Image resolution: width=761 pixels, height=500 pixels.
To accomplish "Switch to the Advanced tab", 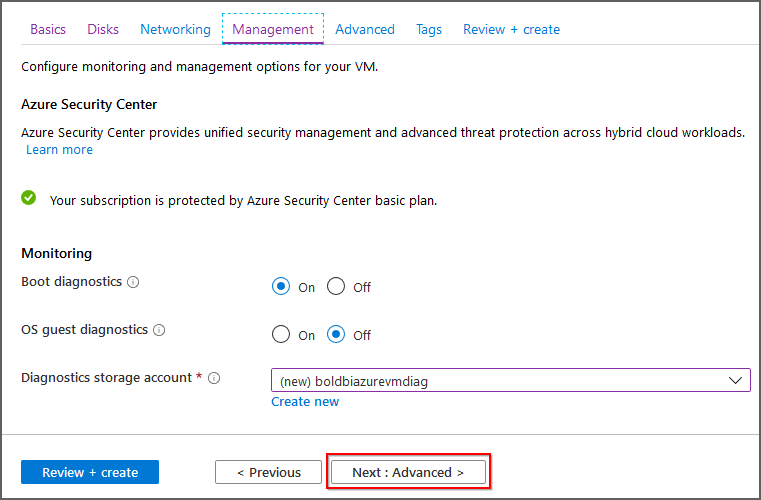I will click(365, 30).
